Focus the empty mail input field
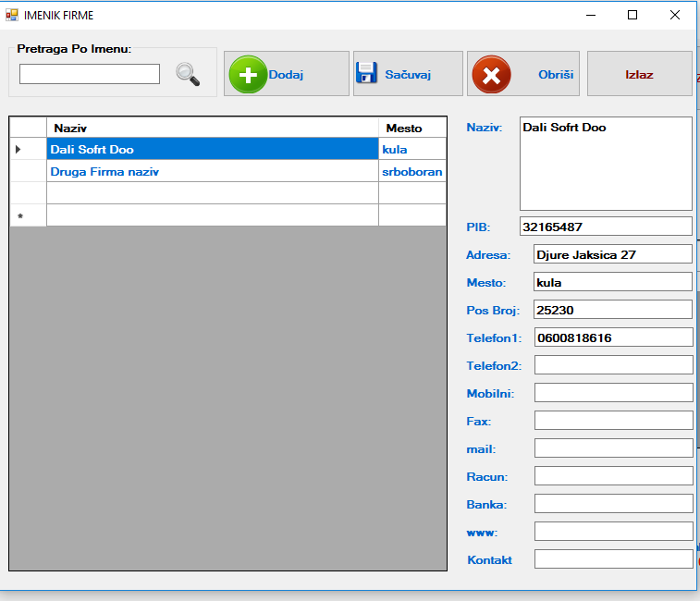 point(612,448)
